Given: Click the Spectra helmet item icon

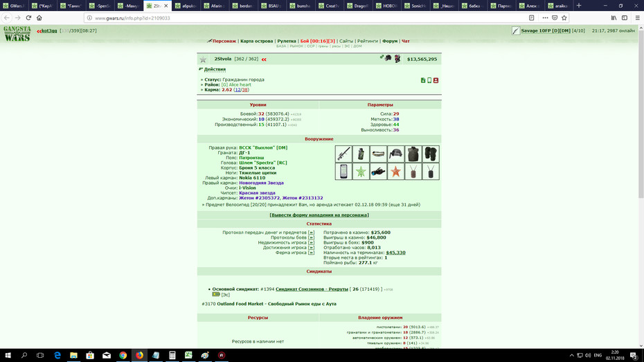Looking at the screenshot, I should click(x=395, y=154).
